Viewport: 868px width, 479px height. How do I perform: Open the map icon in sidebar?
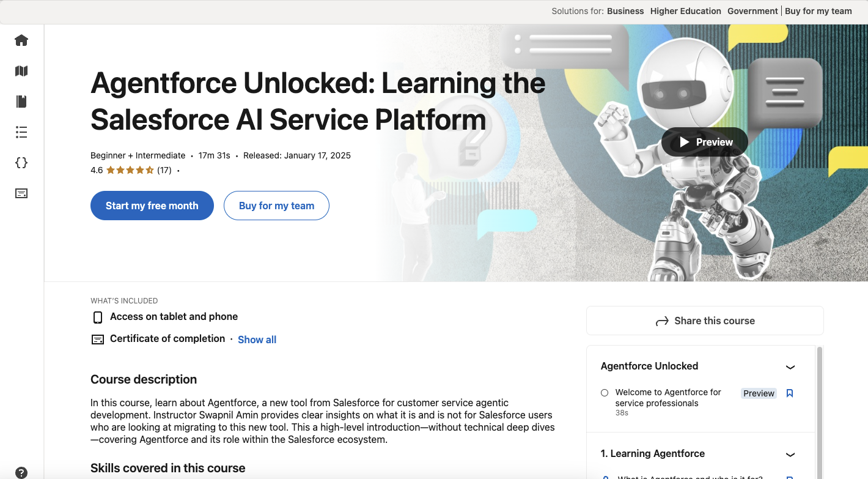21,71
